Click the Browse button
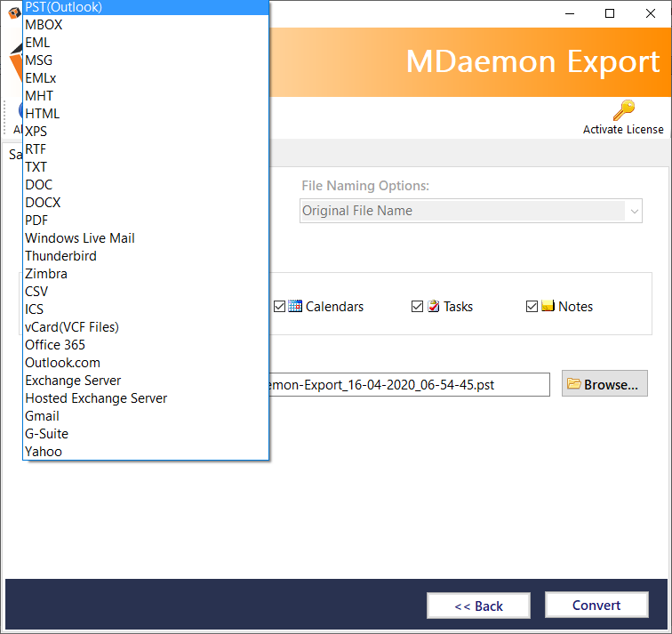 click(x=604, y=383)
